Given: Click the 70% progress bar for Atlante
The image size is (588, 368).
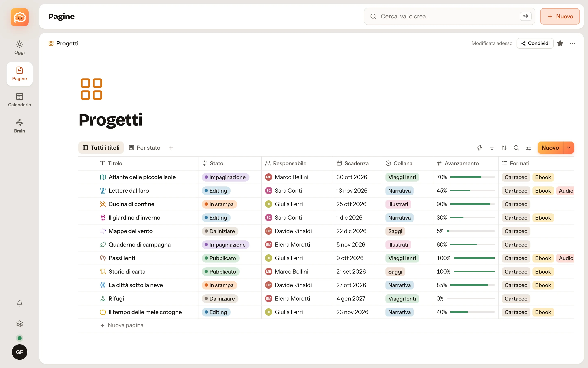Looking at the screenshot, I should (472, 177).
